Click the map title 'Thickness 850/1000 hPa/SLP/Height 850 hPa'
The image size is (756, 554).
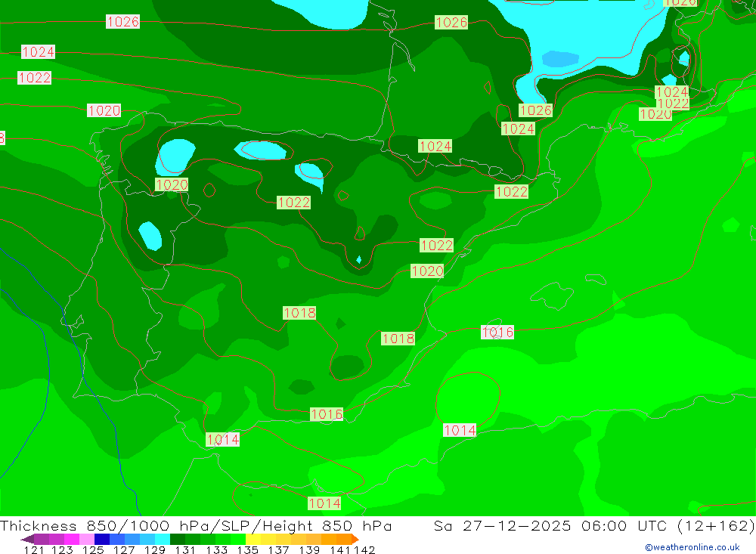point(196,525)
